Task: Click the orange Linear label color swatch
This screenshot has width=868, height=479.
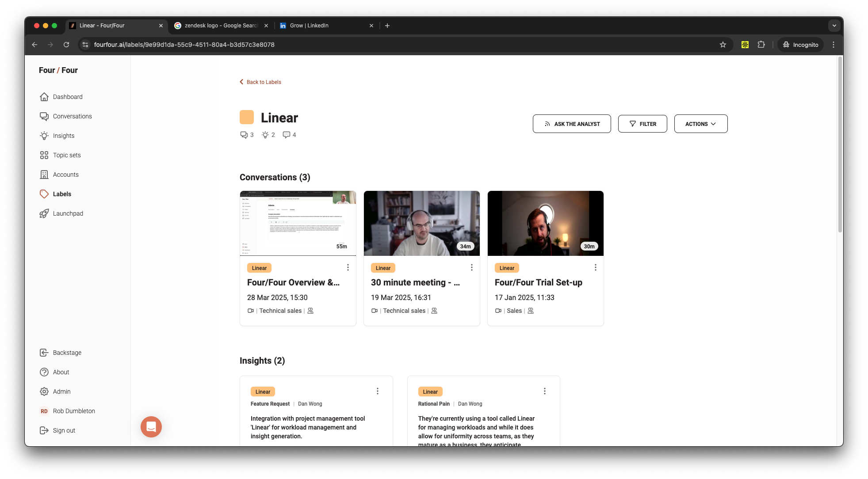Action: [247, 118]
